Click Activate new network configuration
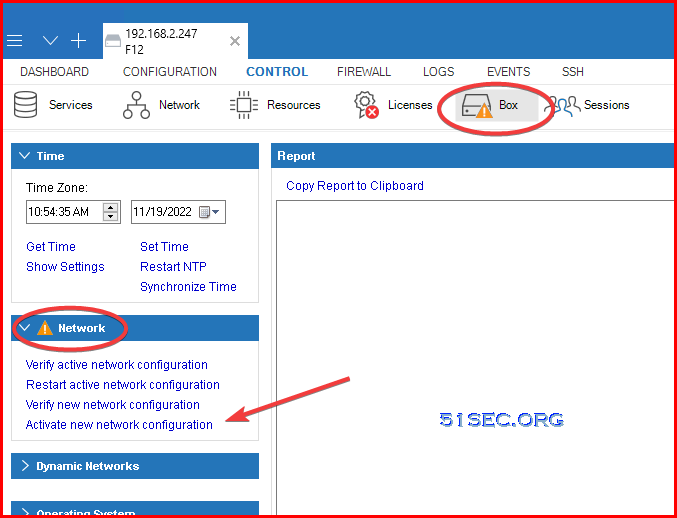Image resolution: width=677 pixels, height=518 pixels. click(119, 425)
